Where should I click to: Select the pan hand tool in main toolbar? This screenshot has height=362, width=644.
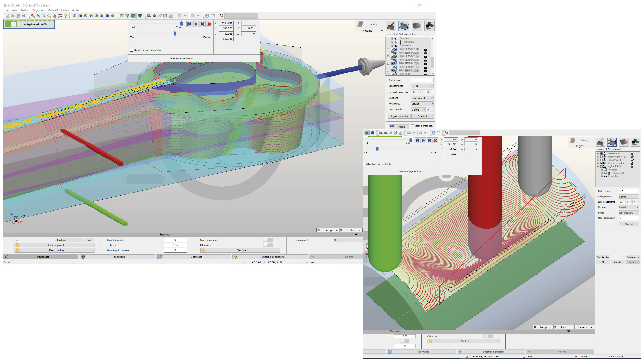tap(54, 16)
